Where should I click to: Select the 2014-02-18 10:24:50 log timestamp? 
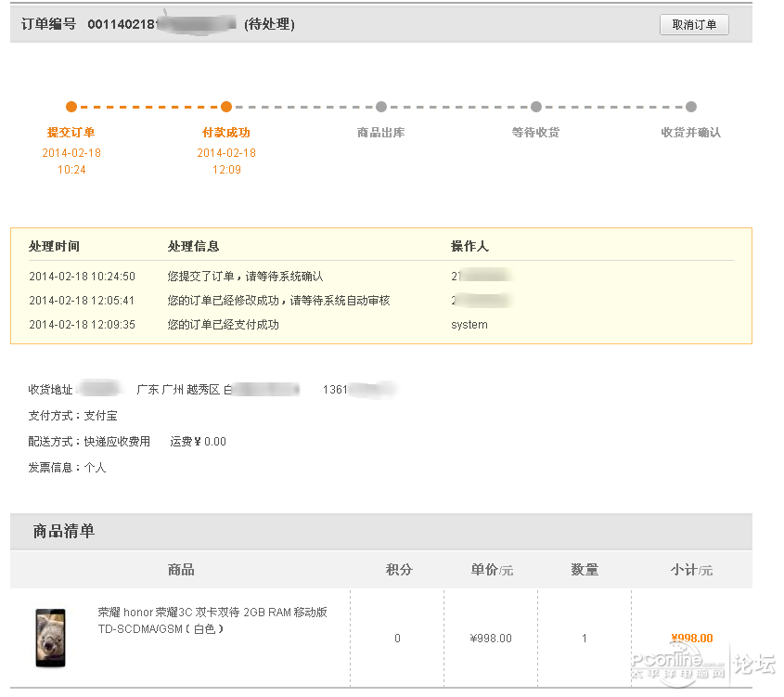coord(82,277)
